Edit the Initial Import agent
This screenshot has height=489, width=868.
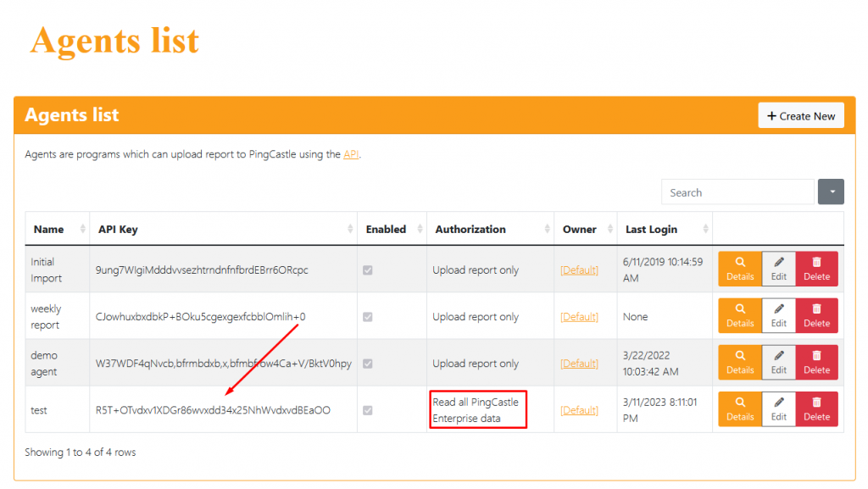(778, 269)
